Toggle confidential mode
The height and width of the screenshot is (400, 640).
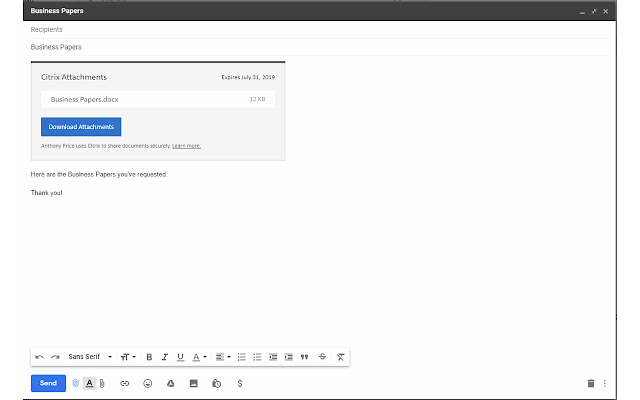(217, 383)
